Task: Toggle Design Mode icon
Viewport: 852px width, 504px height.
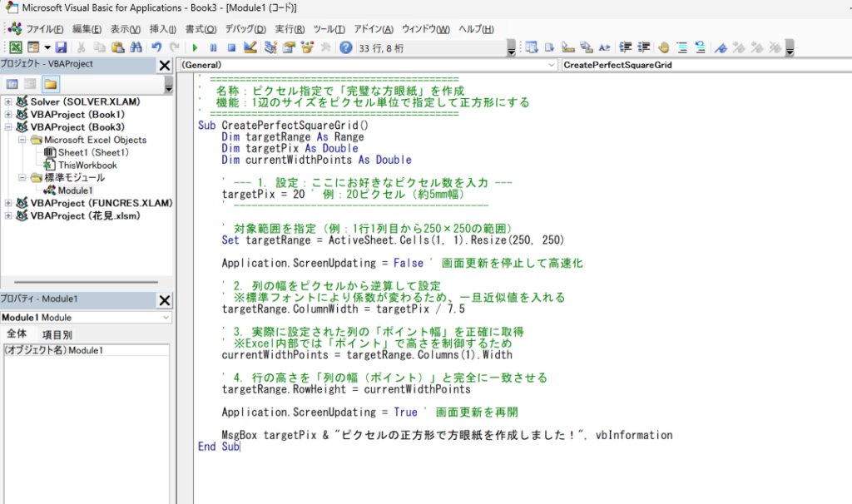Action: (250, 47)
